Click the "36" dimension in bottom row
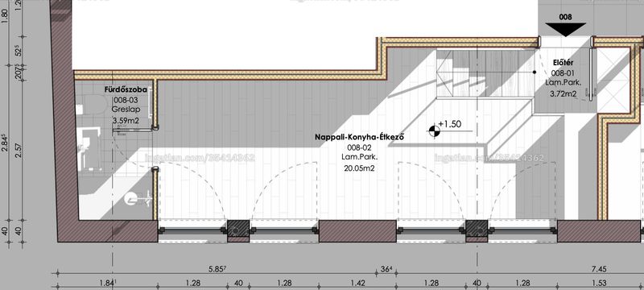This screenshot has width=644, height=290. point(386,270)
